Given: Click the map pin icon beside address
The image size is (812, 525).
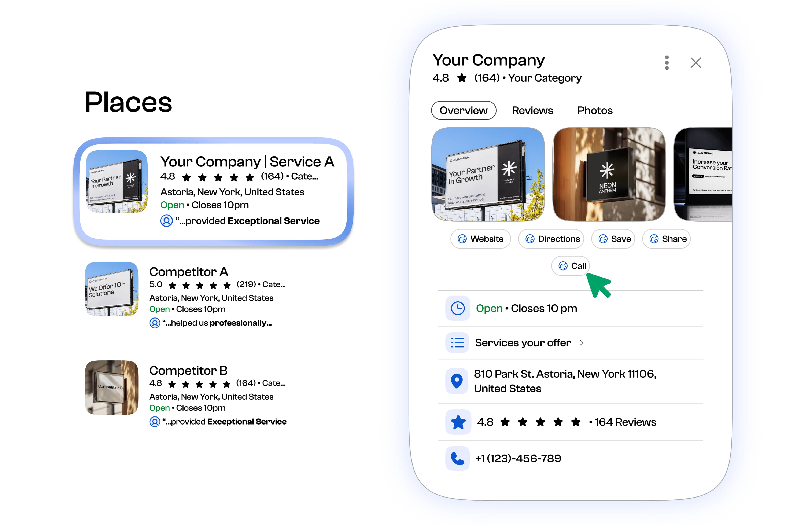Looking at the screenshot, I should (x=457, y=381).
